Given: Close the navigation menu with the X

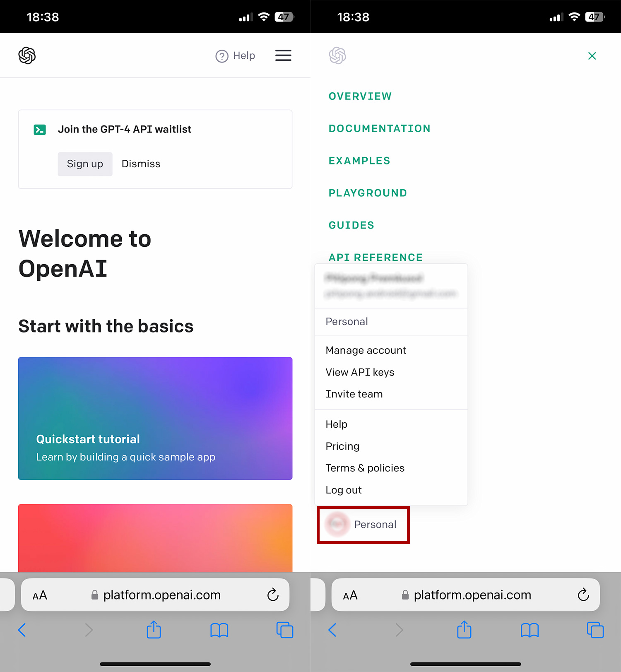Looking at the screenshot, I should [592, 56].
